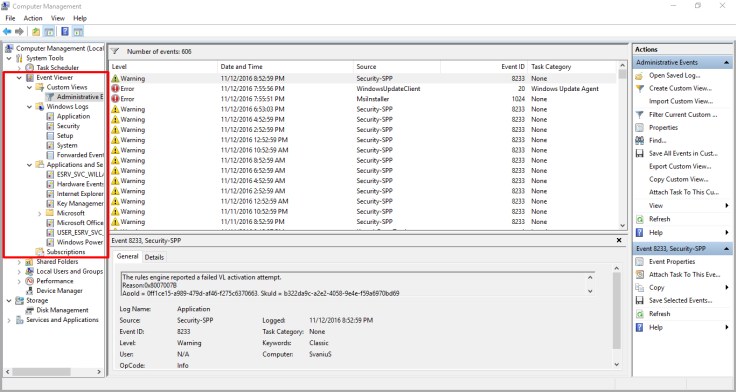Expand Local Users and Groups node
Screen dimensions: 736x392
point(19,271)
